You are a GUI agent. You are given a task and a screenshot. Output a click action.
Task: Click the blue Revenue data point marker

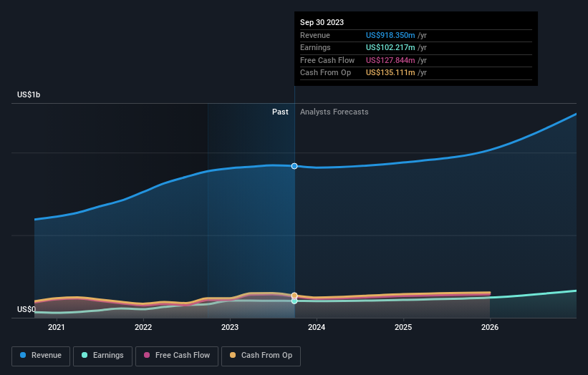pyautogui.click(x=294, y=166)
